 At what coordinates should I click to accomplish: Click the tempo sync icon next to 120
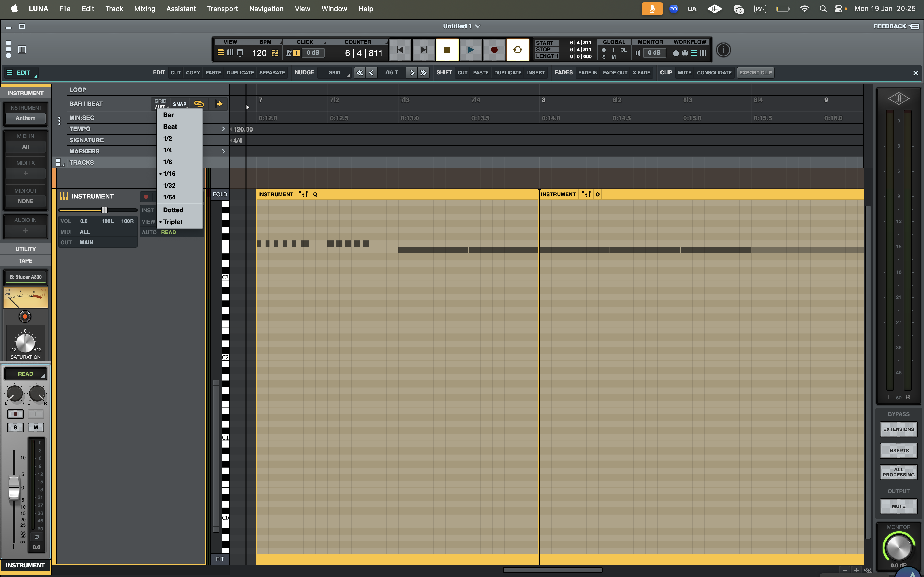[x=275, y=53]
